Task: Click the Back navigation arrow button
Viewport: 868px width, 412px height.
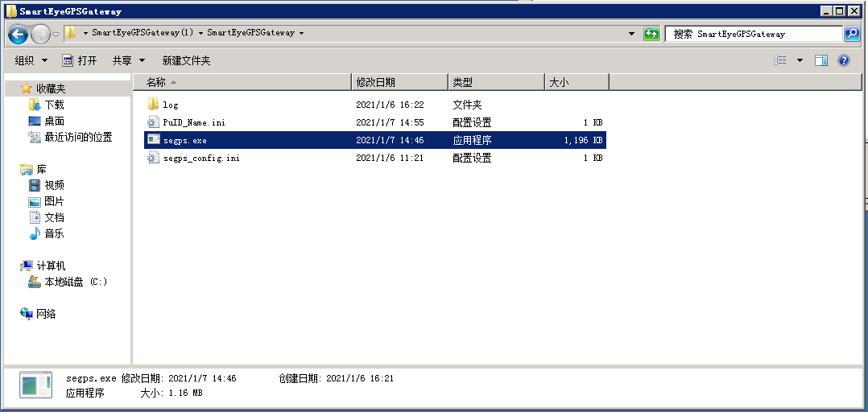Action: click(x=19, y=35)
